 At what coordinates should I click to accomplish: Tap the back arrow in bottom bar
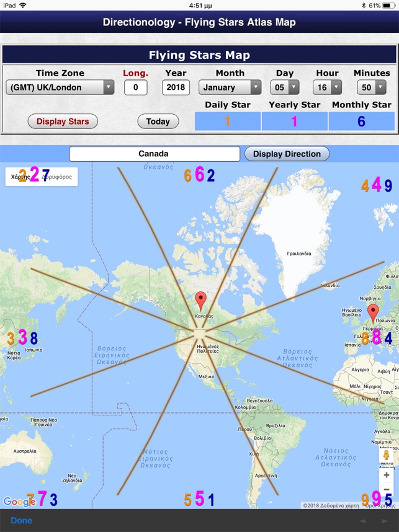tap(362, 521)
